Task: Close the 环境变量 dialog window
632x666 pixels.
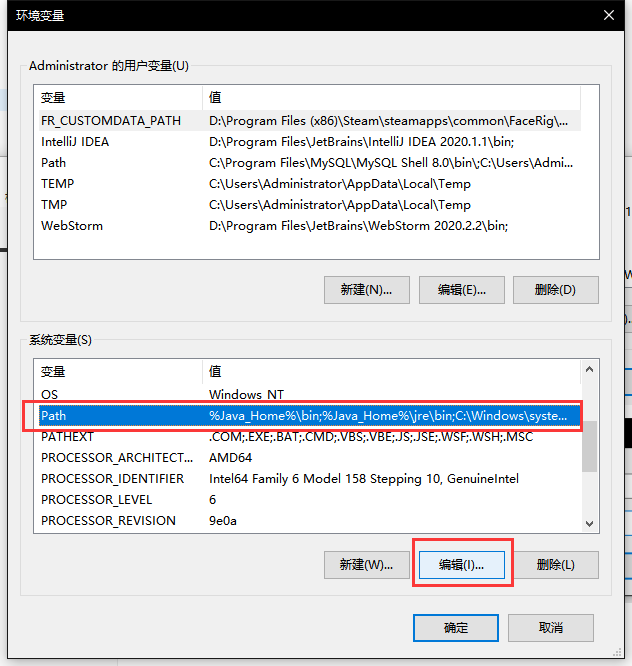Action: click(x=608, y=15)
